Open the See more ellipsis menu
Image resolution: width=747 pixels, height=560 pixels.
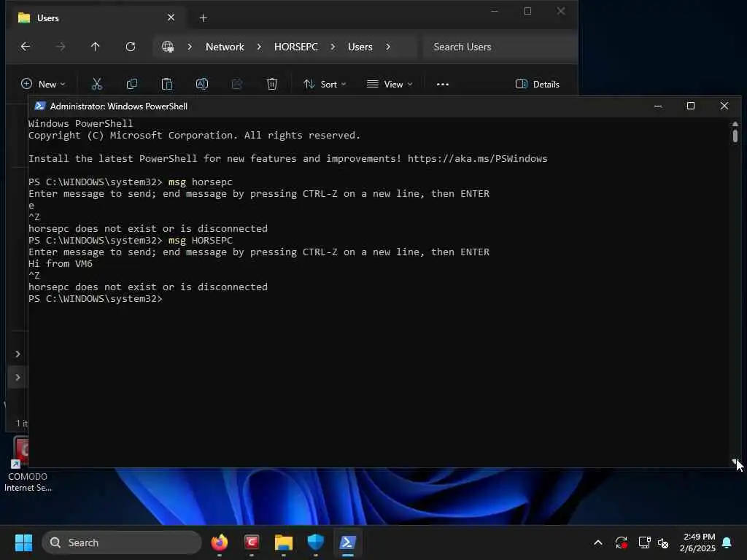tap(443, 85)
